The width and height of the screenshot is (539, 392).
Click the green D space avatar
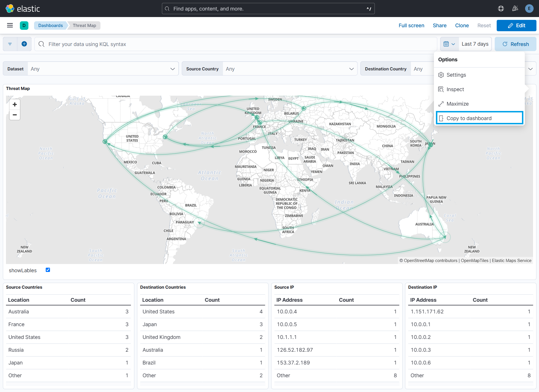tap(24, 26)
